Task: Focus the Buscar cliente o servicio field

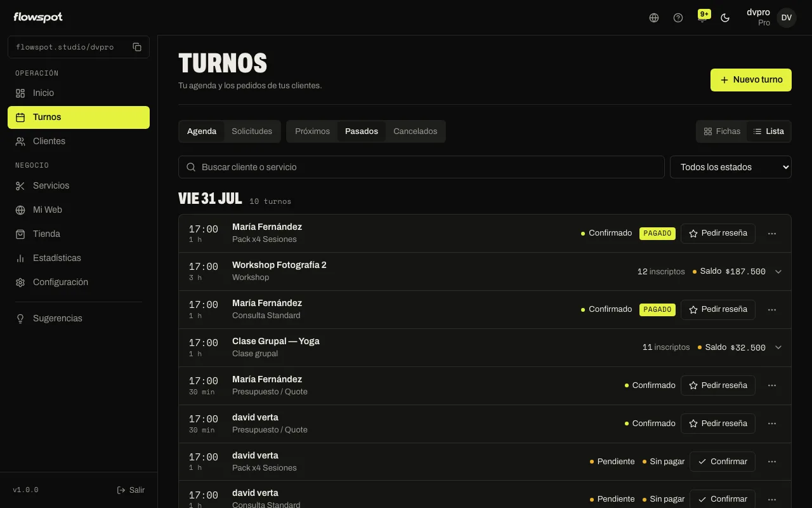Action: pos(421,167)
